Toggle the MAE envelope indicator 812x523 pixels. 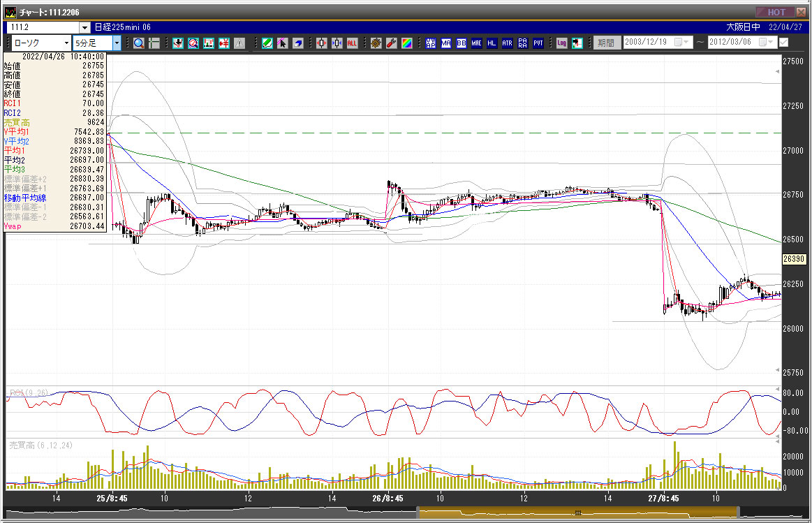click(x=476, y=43)
